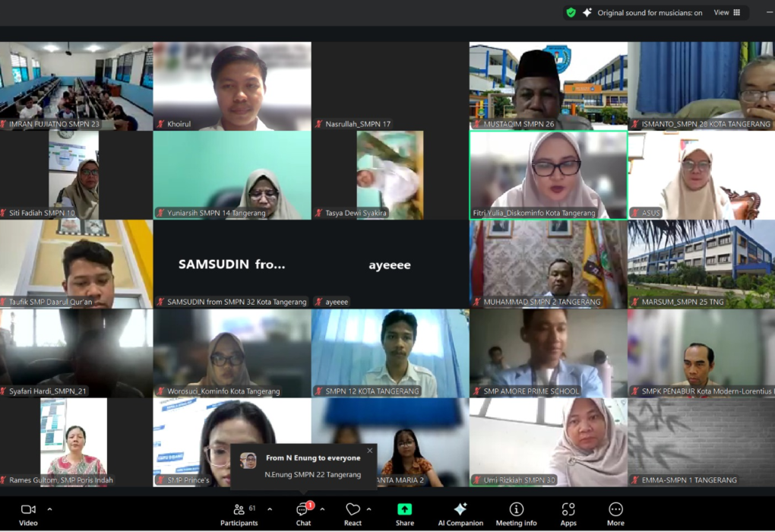
Task: Select the SAMSUDIN participant tile
Action: click(232, 264)
